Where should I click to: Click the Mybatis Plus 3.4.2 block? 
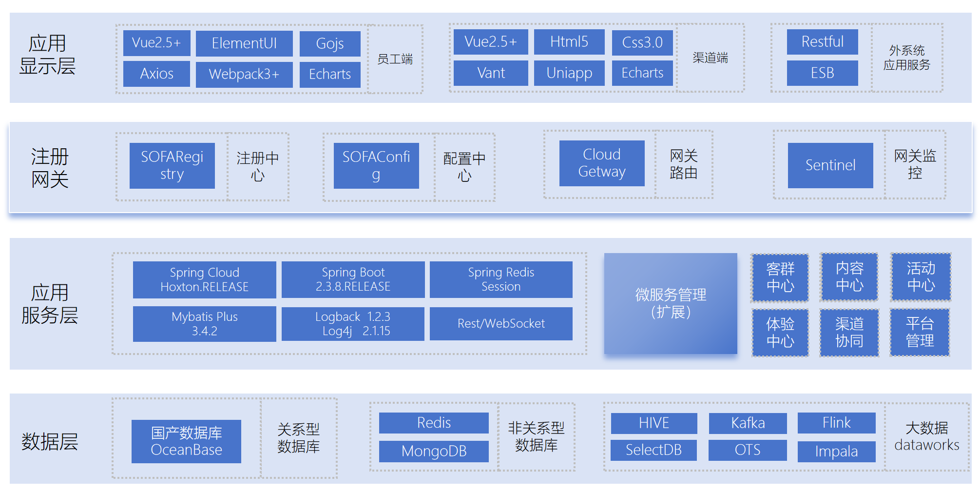click(x=205, y=324)
